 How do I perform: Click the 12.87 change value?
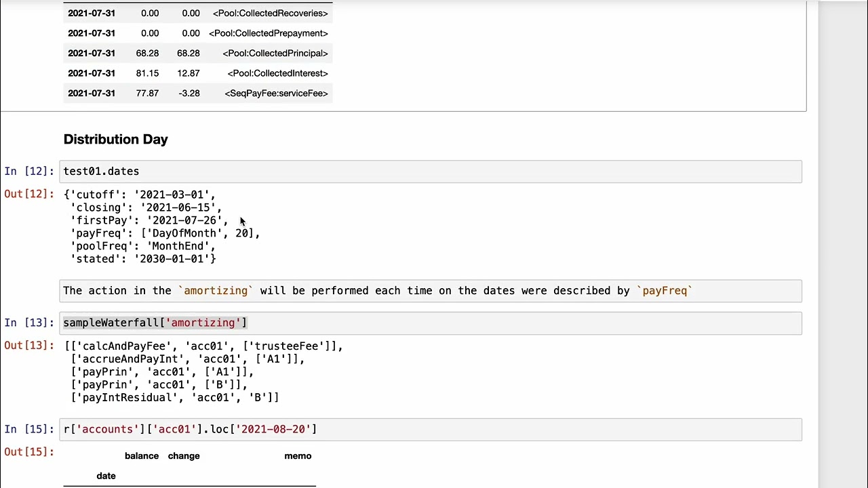coord(189,73)
